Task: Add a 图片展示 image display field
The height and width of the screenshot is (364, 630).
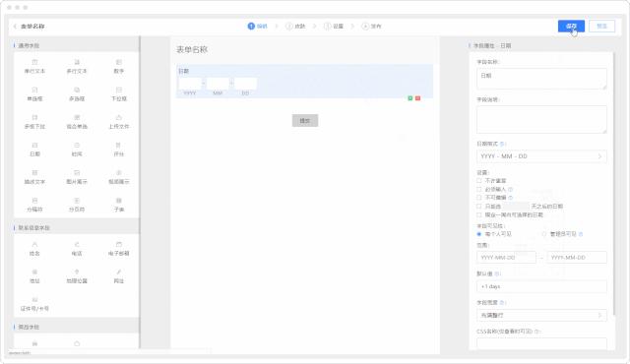Action: (77, 177)
